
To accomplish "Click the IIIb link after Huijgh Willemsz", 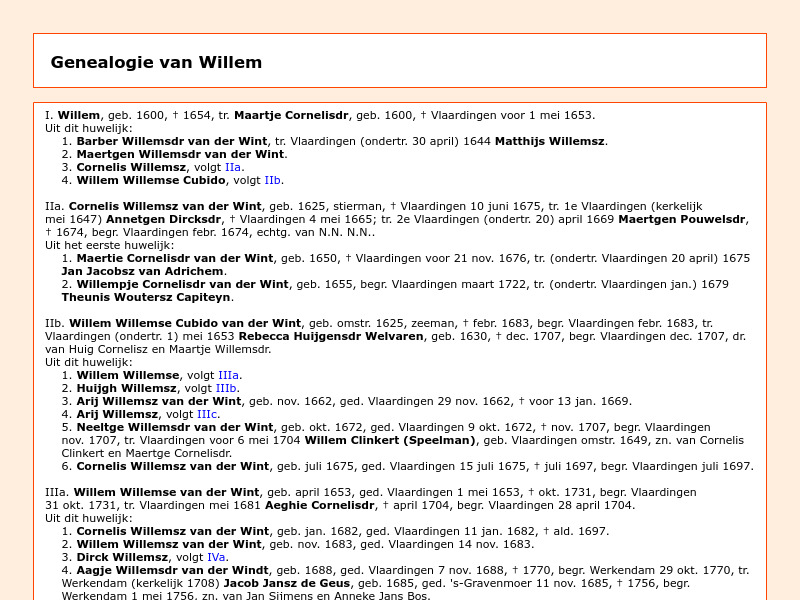I will pyautogui.click(x=225, y=388).
